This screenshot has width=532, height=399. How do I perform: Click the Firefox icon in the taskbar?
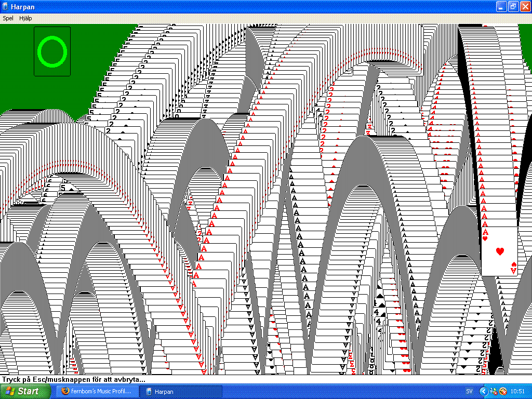pyautogui.click(x=65, y=391)
